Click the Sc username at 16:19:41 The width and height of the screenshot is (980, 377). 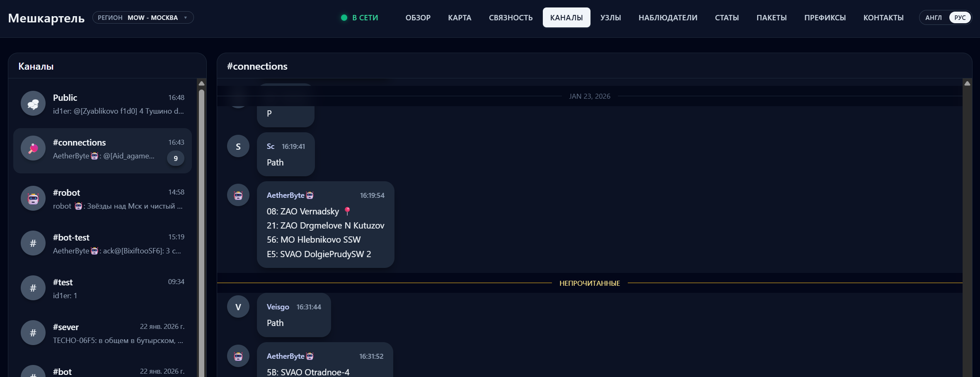271,146
